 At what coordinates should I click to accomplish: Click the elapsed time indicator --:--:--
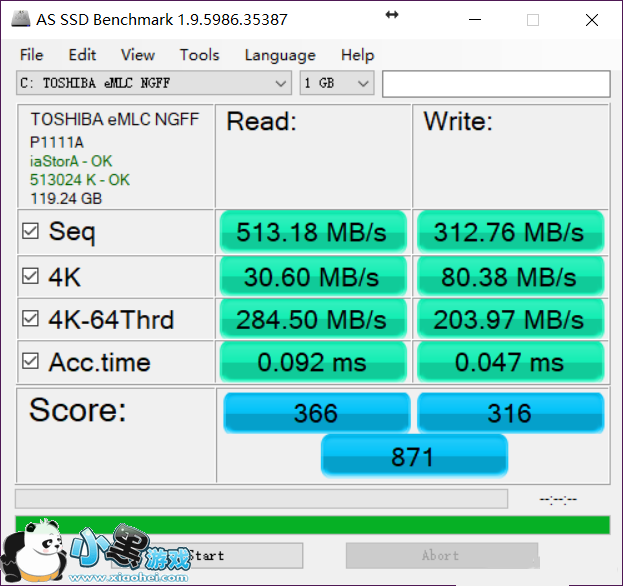coord(558,499)
